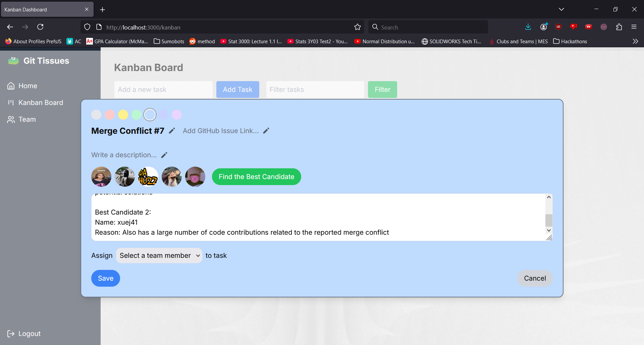Open the Firefox hamburger menu

pyautogui.click(x=634, y=27)
